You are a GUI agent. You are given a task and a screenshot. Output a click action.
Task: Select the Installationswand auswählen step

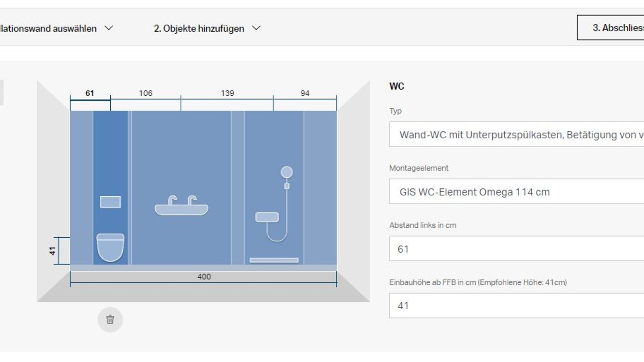[48, 28]
